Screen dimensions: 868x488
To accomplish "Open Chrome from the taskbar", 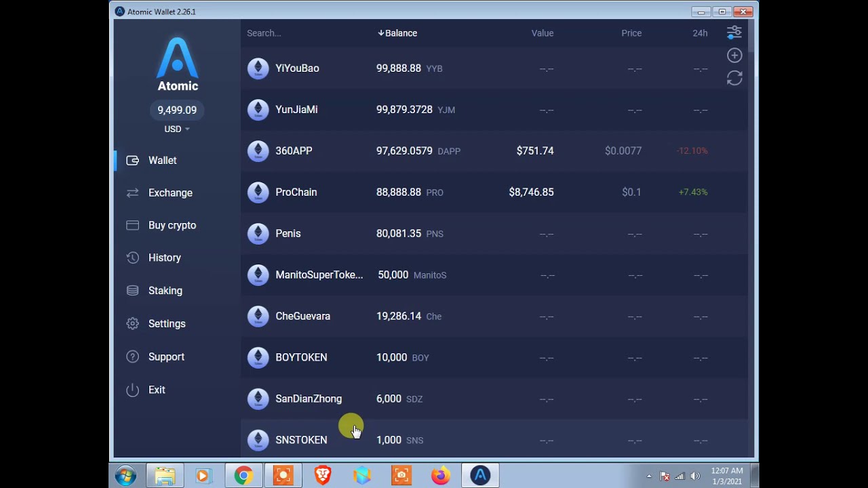I will click(x=243, y=476).
